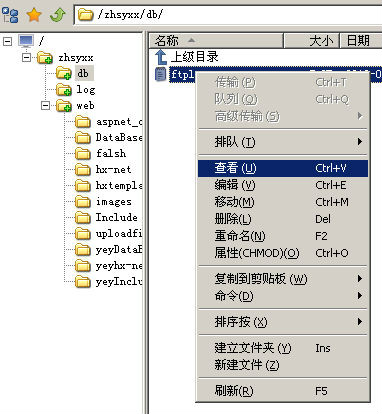382x414 pixels.
Task: Open the 排队 (T) submenu
Action: pos(283,142)
